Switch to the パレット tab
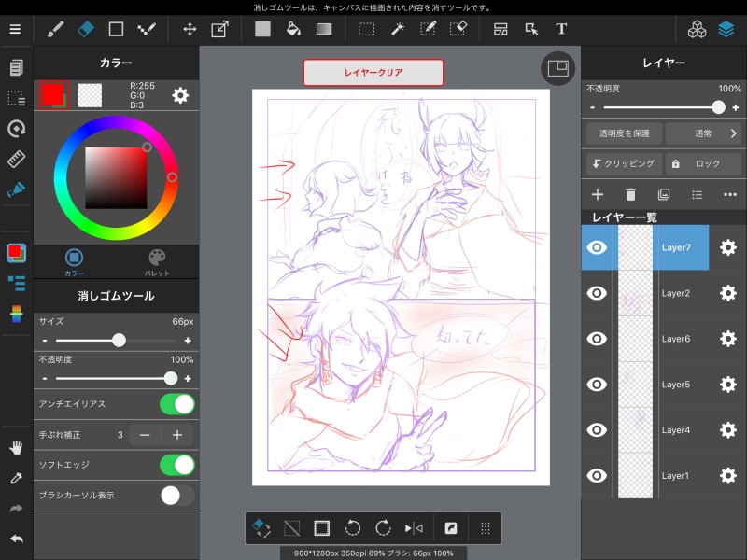Viewport: 747px width, 560px height. [157, 262]
